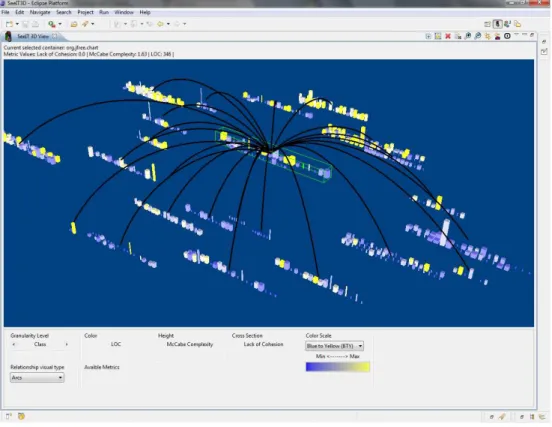Open the File menu
This screenshot has height=427, width=552.
[x=5, y=12]
